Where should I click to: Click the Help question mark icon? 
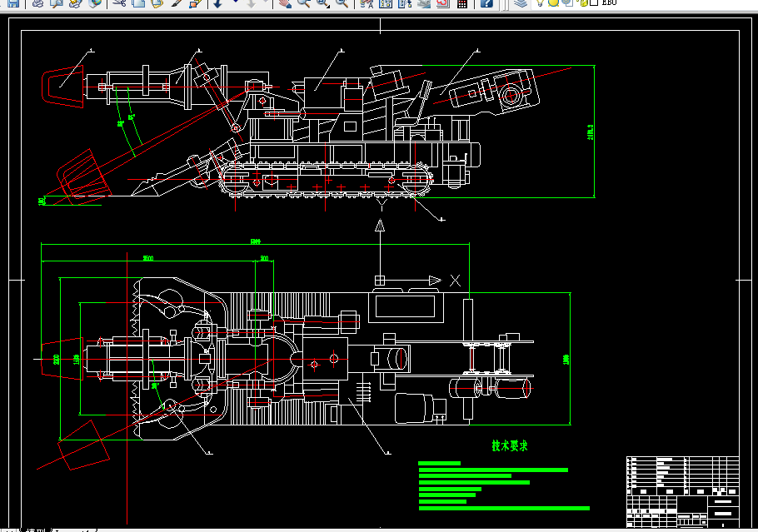tap(486, 2)
